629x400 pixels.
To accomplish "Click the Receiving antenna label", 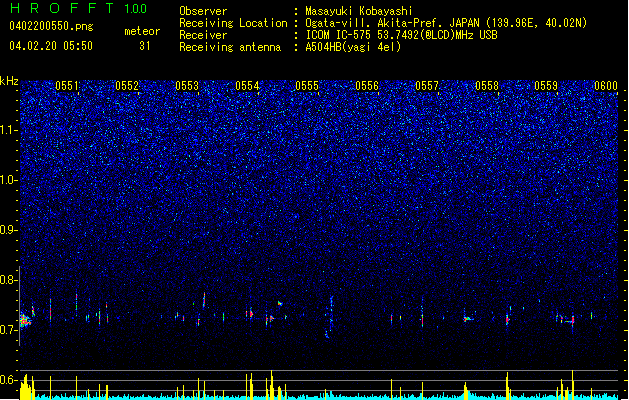I will click(x=230, y=47).
